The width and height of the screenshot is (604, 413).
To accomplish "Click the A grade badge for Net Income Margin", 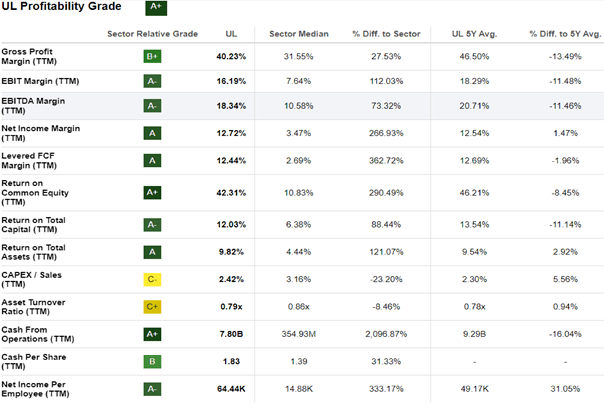I will point(153,132).
